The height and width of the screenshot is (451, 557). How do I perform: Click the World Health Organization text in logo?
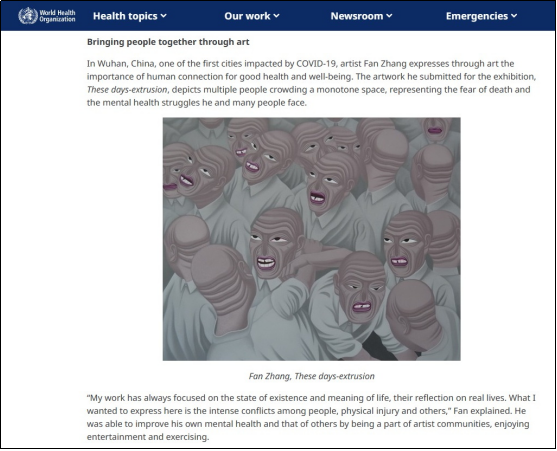pyautogui.click(x=57, y=16)
